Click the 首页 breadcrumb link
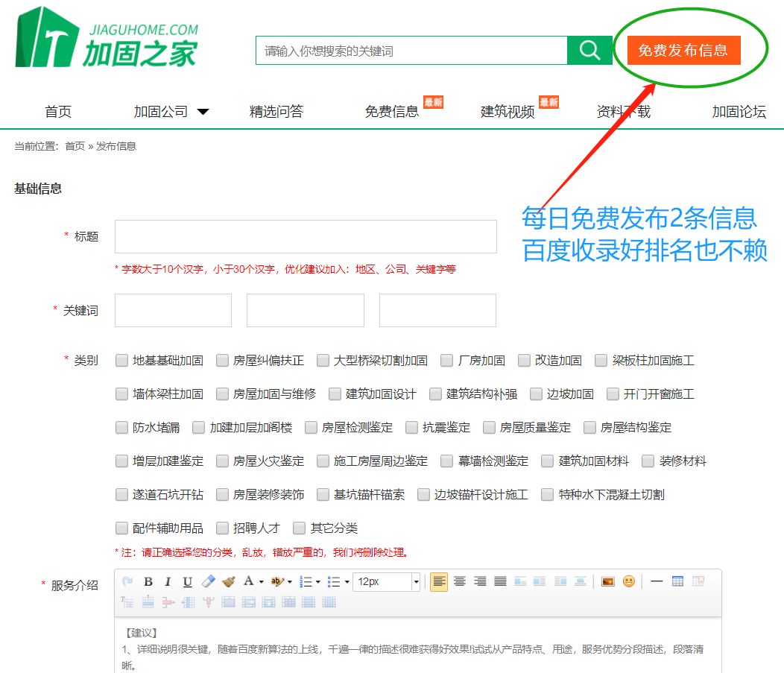 pos(75,146)
